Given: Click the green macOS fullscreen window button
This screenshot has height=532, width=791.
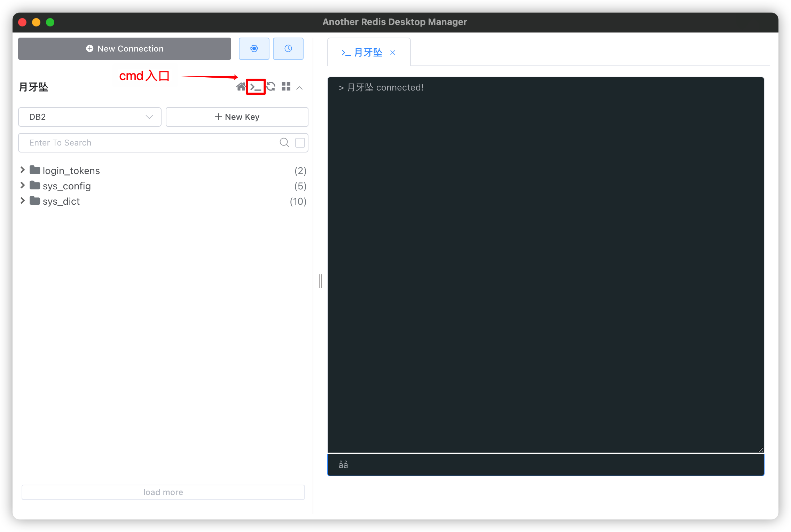Looking at the screenshot, I should tap(50, 22).
